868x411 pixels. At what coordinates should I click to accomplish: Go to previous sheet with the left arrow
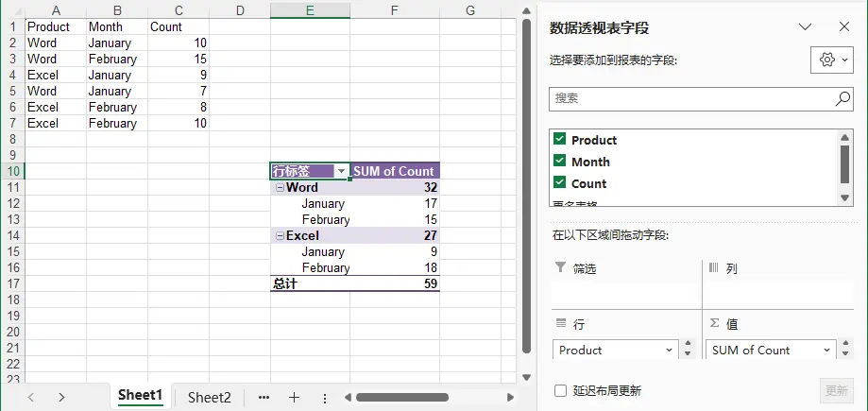click(x=31, y=397)
